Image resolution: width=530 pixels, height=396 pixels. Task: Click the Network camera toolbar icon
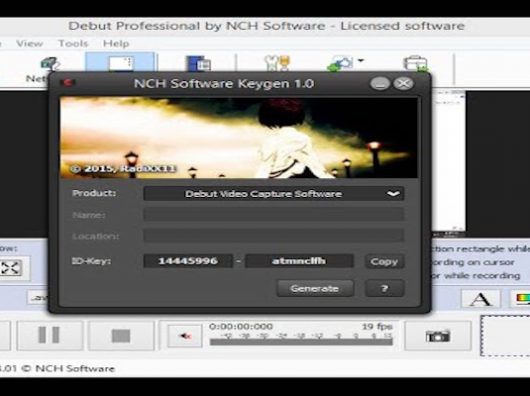tap(50, 64)
